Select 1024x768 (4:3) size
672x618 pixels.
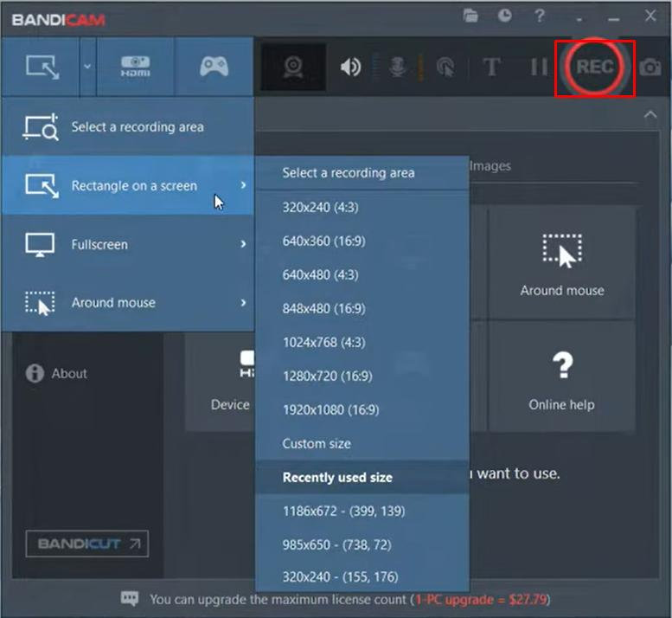coord(362,342)
